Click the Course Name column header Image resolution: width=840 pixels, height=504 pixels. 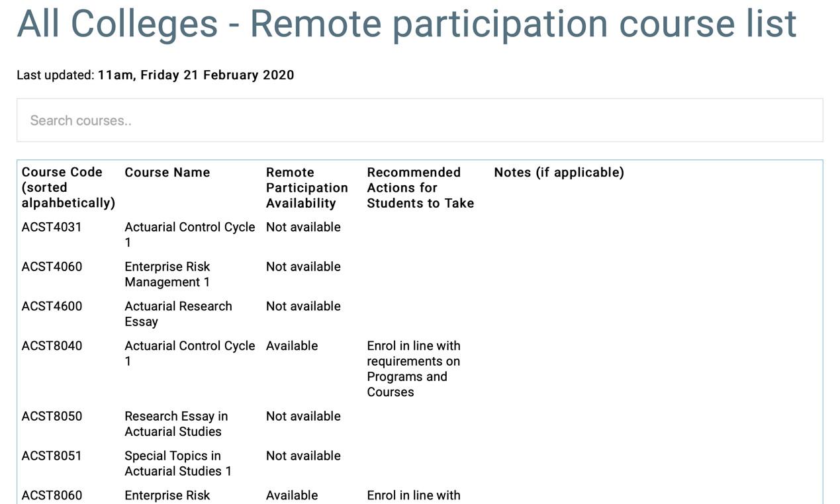(167, 173)
